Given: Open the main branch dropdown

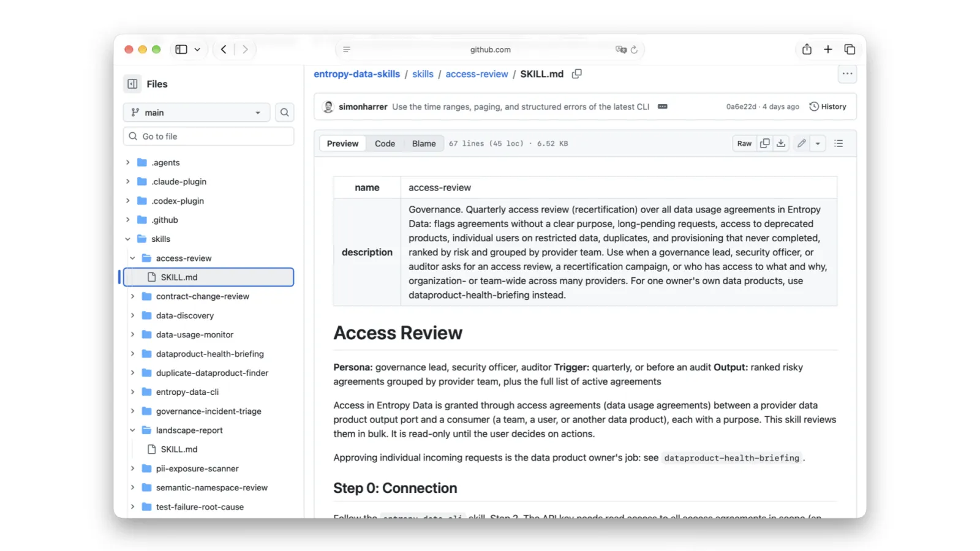Looking at the screenshot, I should point(197,113).
